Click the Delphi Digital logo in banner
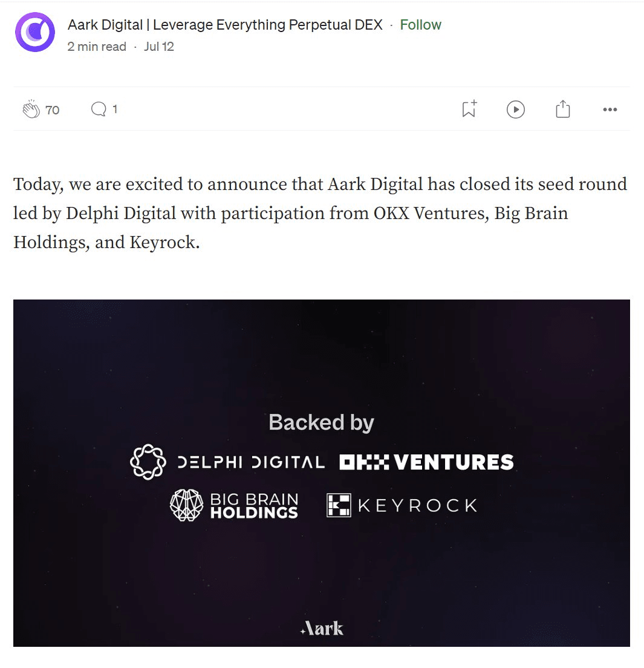 pos(227,463)
